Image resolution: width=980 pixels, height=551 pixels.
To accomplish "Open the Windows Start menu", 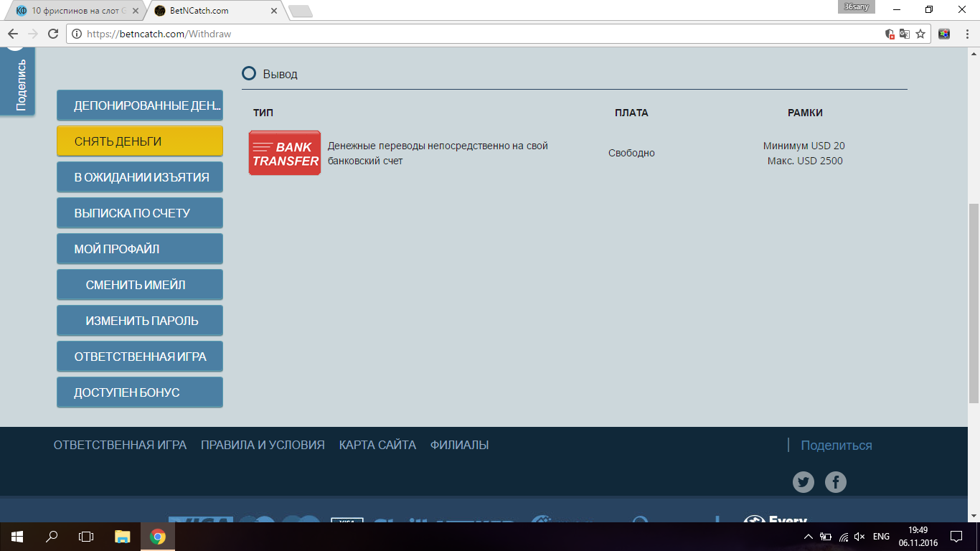I will 17,537.
